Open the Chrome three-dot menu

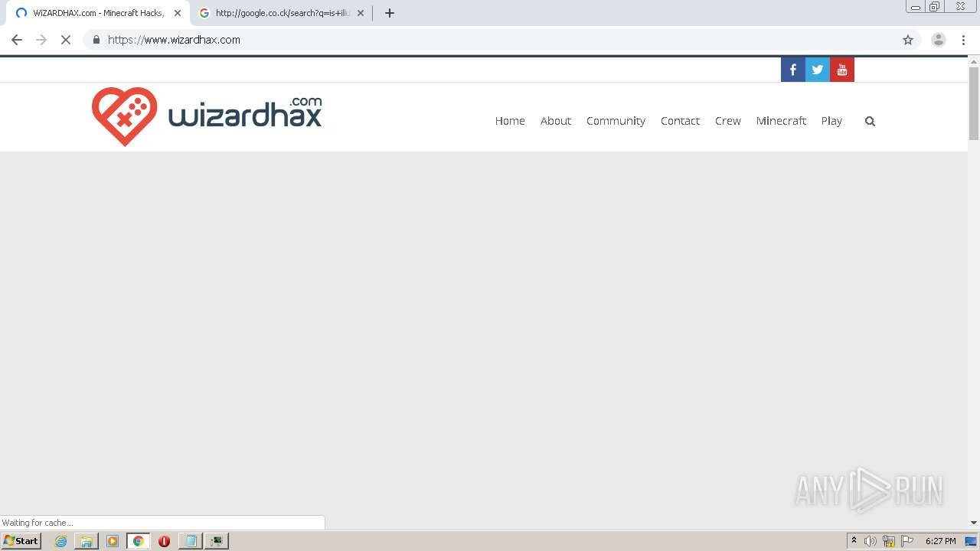(x=964, y=40)
